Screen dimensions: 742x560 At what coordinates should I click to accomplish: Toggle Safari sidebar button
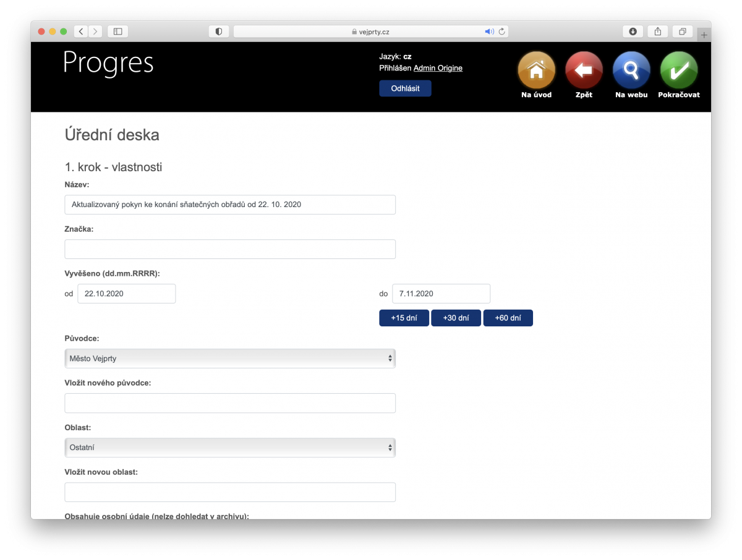click(118, 32)
